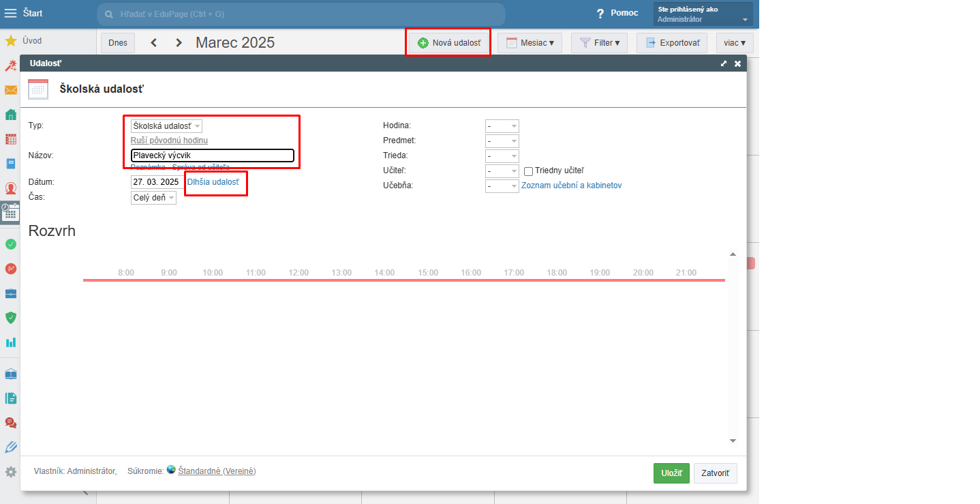This screenshot has width=980, height=504.
Task: Open the teal bar chart sidebar icon
Action: (x=10, y=342)
